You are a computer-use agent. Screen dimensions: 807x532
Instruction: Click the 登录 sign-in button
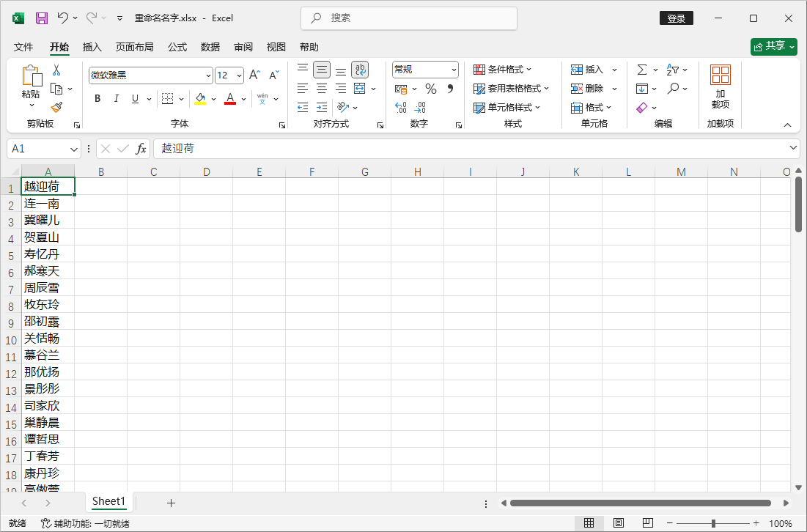(676, 18)
